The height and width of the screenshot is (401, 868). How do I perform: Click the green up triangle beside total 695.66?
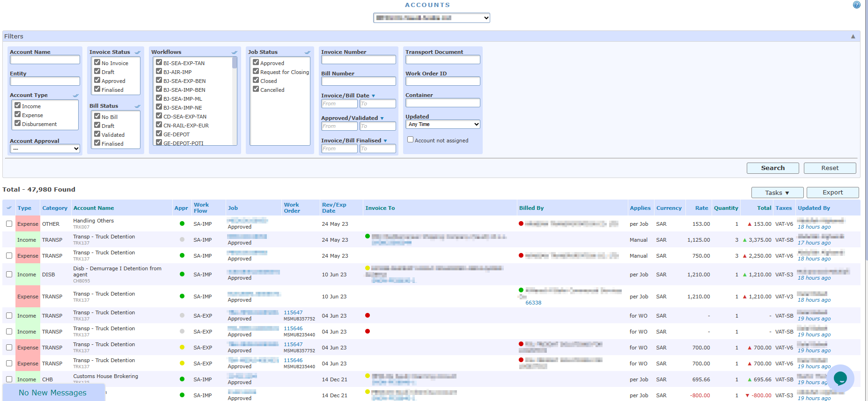tap(750, 379)
